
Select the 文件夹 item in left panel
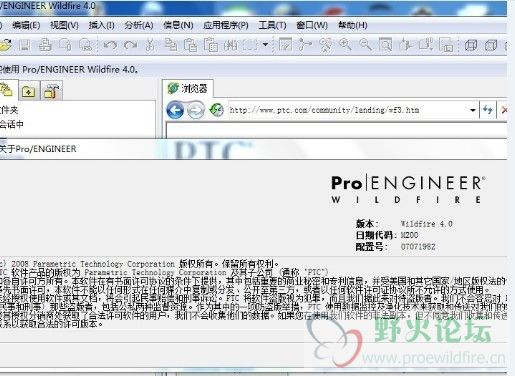click(x=9, y=110)
